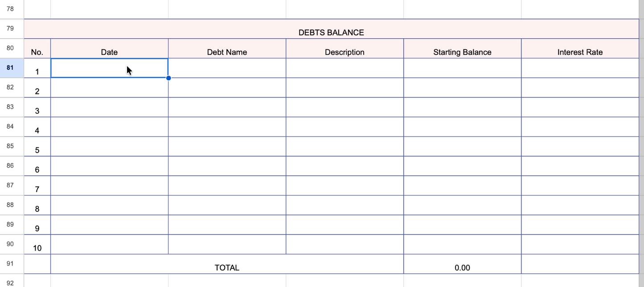Select the Date column header cell
This screenshot has height=287, width=644.
click(109, 49)
